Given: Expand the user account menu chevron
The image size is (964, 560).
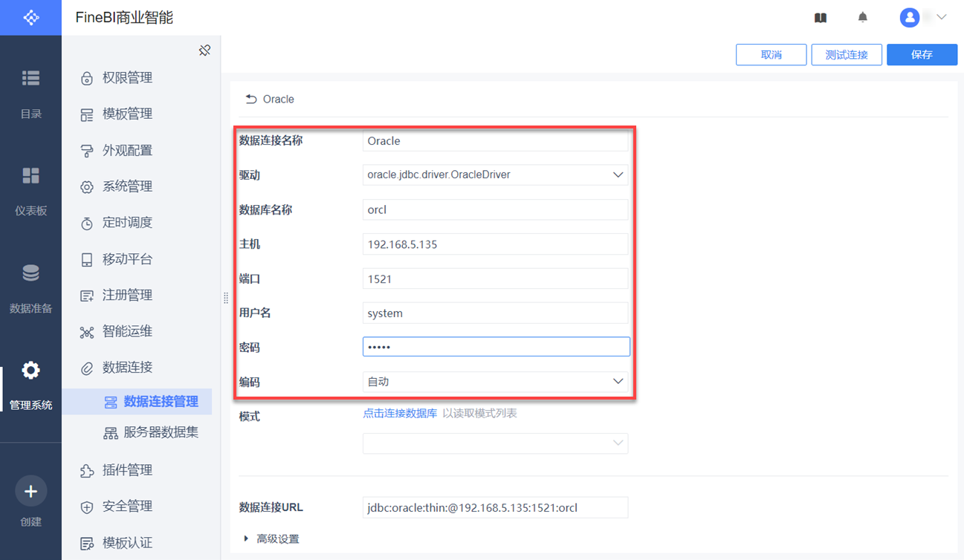Looking at the screenshot, I should pos(942,17).
